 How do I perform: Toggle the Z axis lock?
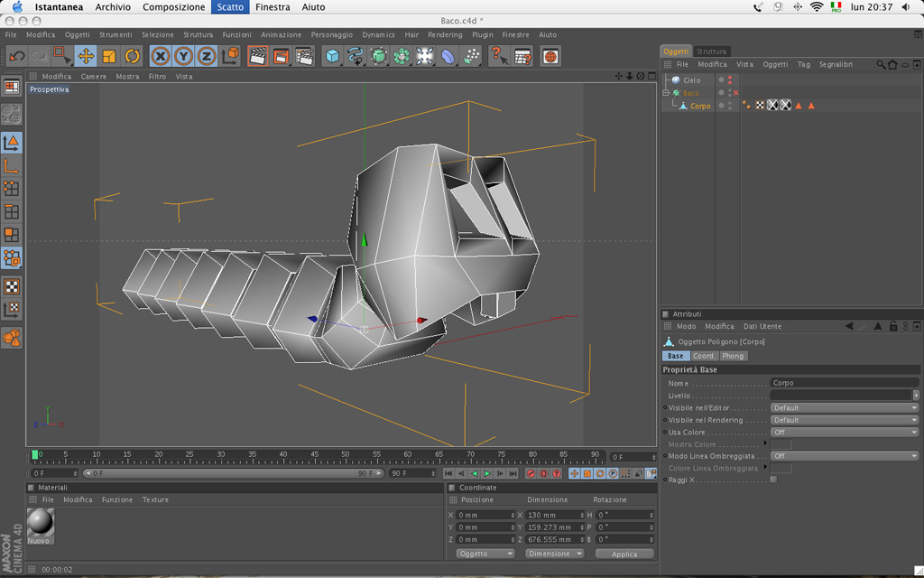pos(207,56)
